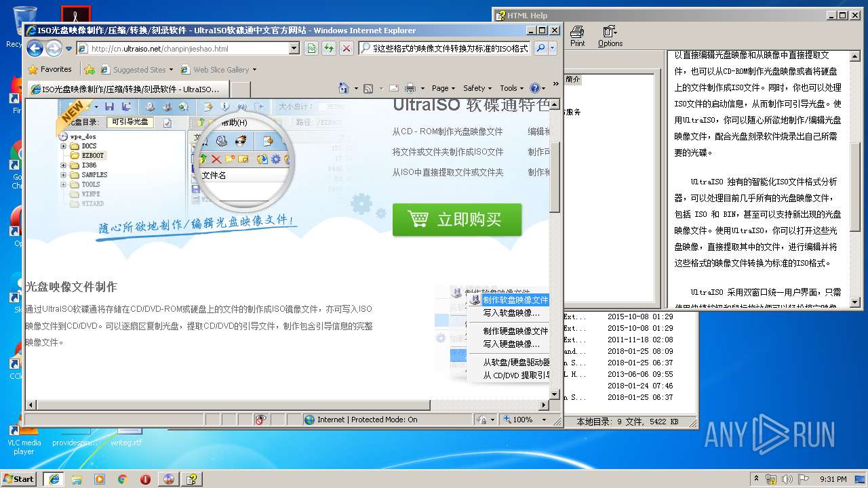Select 制作软盘映像文件 menu entry
Screen dimensions: 868x488
point(515,300)
